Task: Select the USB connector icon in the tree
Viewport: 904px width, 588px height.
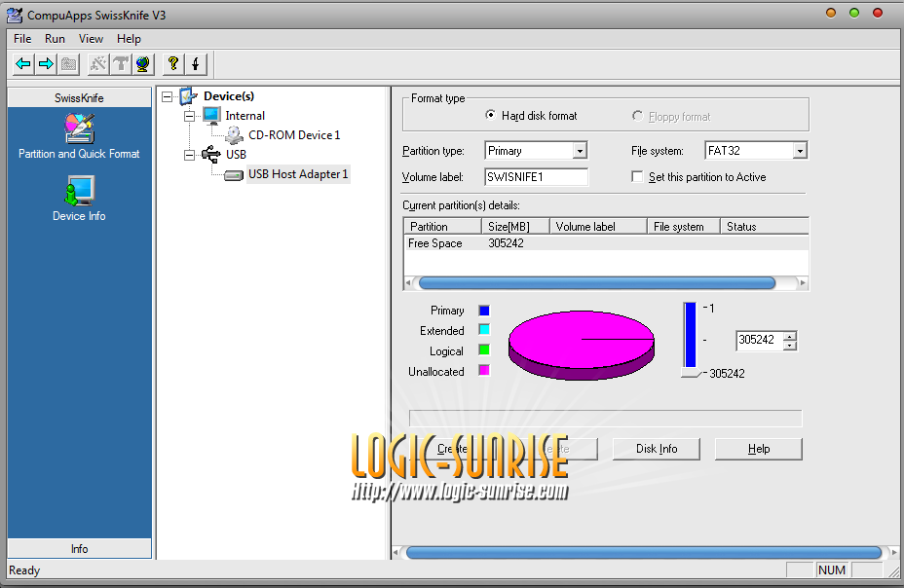Action: (x=211, y=154)
